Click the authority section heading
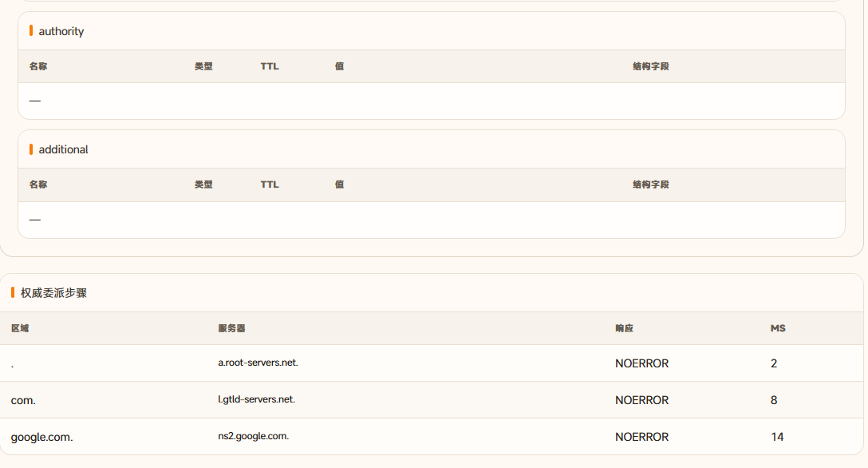868x468 pixels. [x=61, y=32]
